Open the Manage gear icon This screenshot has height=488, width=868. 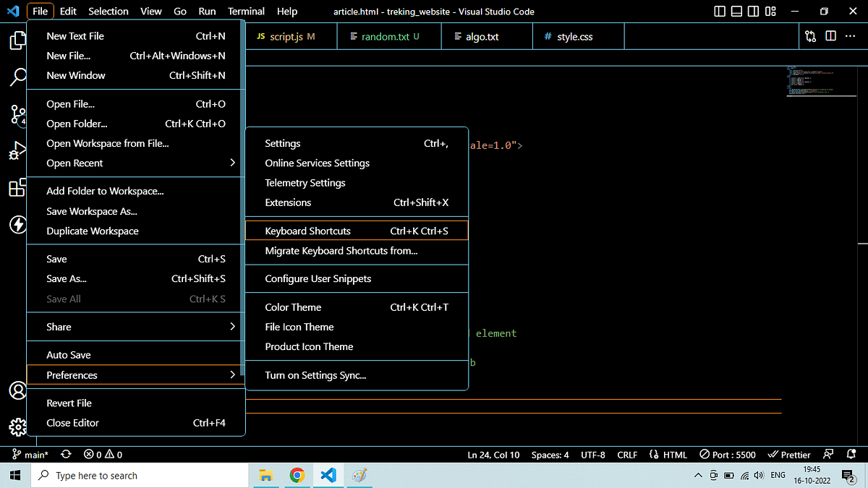pyautogui.click(x=17, y=427)
